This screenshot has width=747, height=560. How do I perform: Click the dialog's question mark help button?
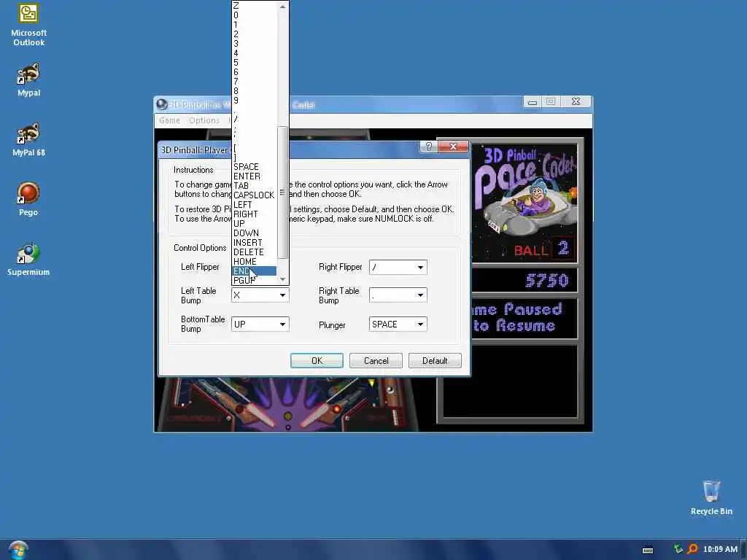428,147
